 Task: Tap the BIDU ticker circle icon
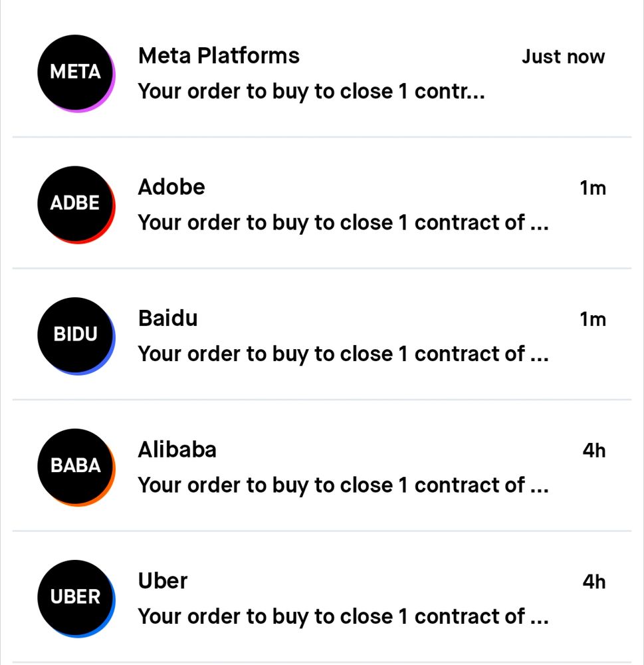point(76,335)
